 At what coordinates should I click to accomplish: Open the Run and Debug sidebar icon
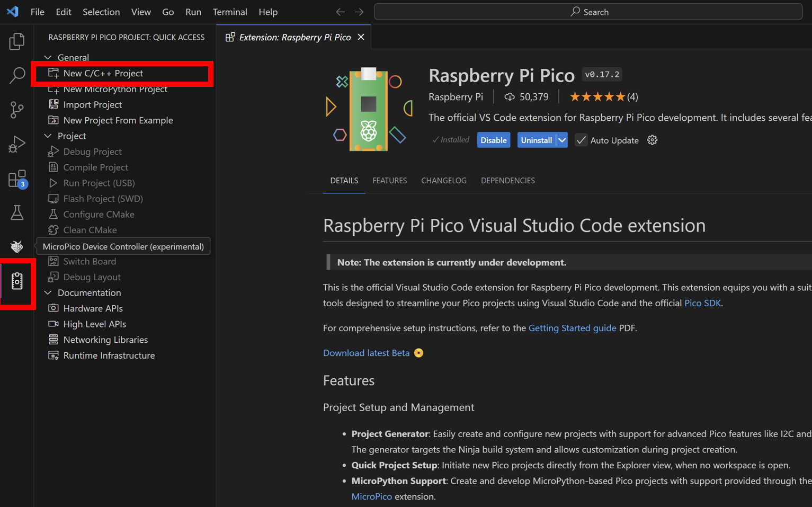pyautogui.click(x=16, y=144)
